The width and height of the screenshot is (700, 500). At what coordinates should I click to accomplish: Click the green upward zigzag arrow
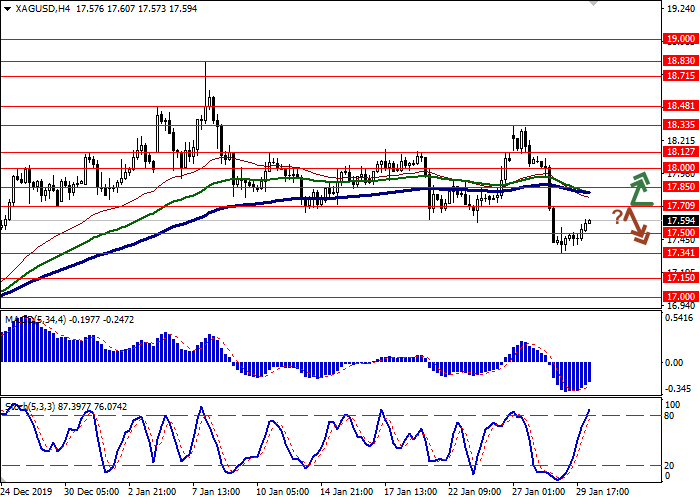pos(638,188)
